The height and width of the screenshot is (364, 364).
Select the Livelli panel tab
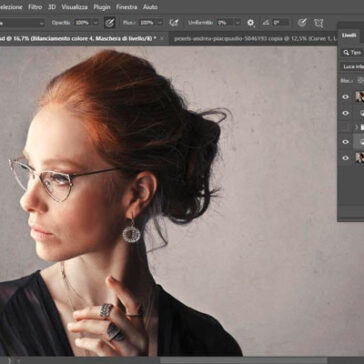[x=349, y=35]
